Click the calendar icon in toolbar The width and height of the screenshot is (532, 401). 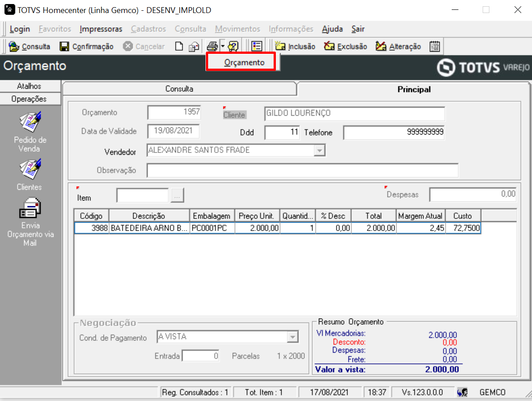[435, 46]
